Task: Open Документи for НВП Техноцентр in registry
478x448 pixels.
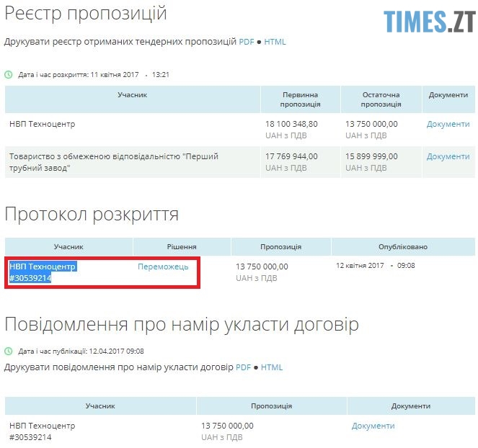Action: 448,124
